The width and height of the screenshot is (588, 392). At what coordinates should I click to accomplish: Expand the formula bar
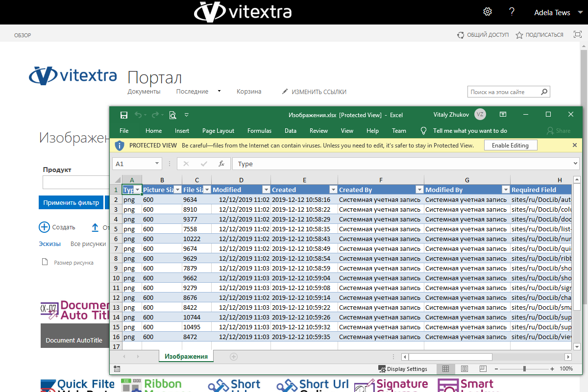[x=576, y=164]
